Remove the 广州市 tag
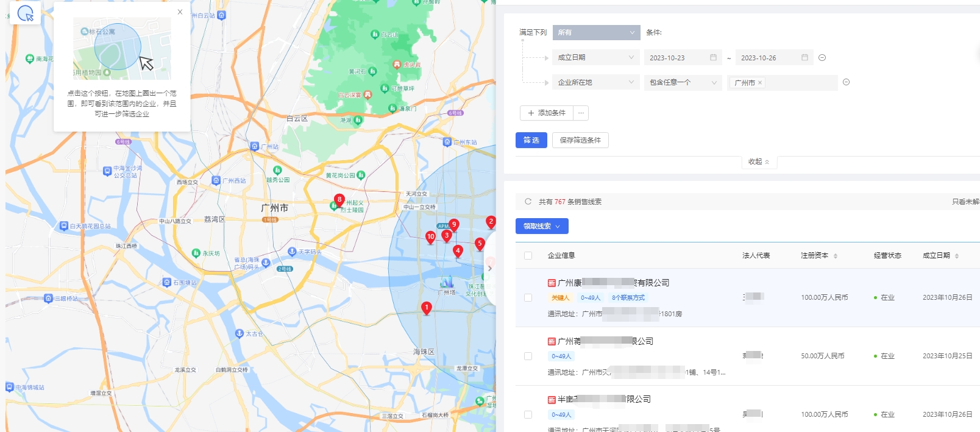The height and width of the screenshot is (432, 980). pos(760,83)
